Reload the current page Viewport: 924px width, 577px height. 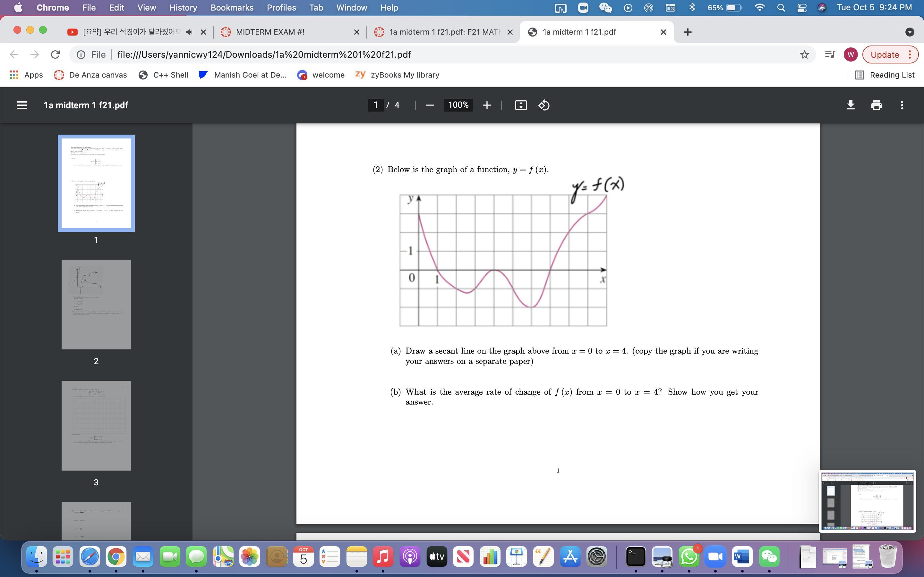click(56, 54)
